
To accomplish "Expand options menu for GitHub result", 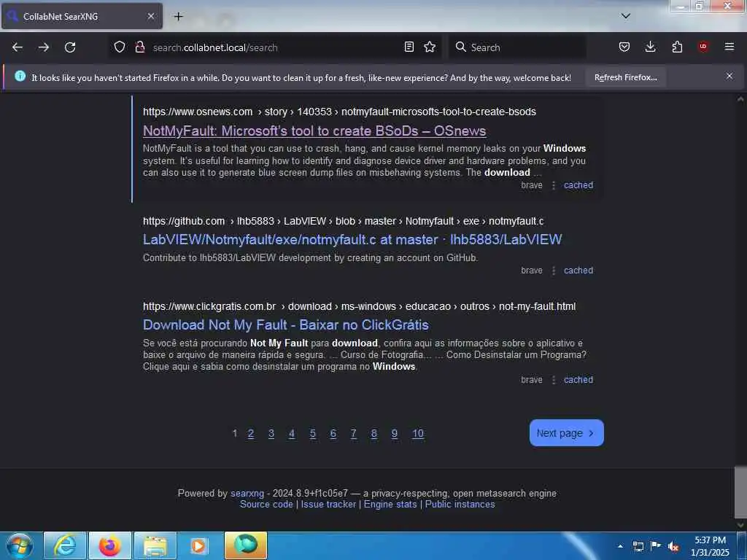I will [x=553, y=271].
